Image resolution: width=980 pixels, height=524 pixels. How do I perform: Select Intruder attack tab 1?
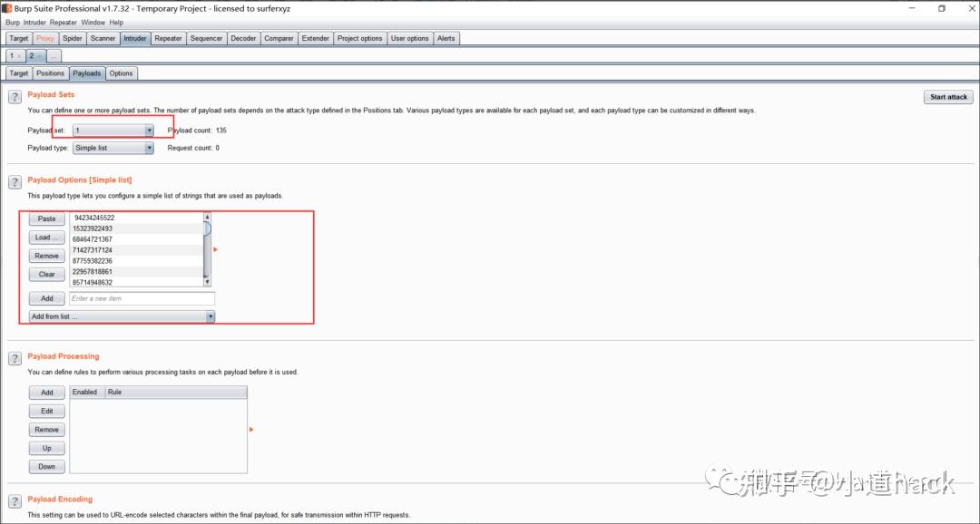pos(15,56)
